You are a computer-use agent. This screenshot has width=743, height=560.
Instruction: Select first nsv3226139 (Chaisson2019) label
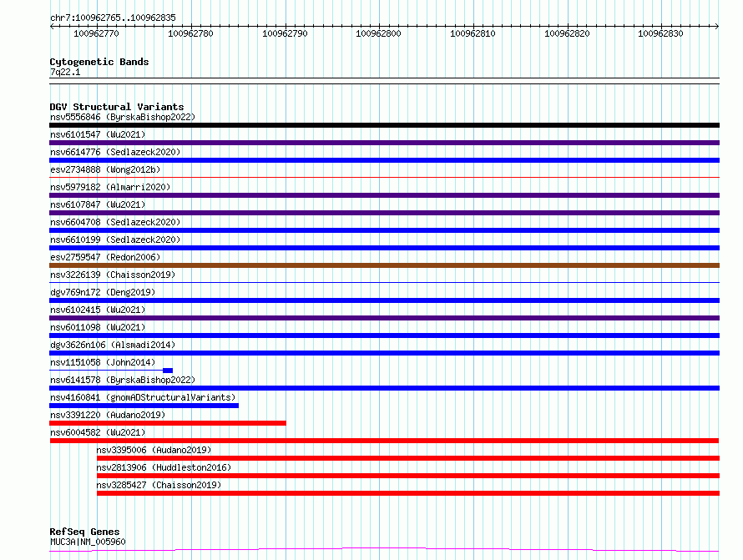tap(113, 275)
